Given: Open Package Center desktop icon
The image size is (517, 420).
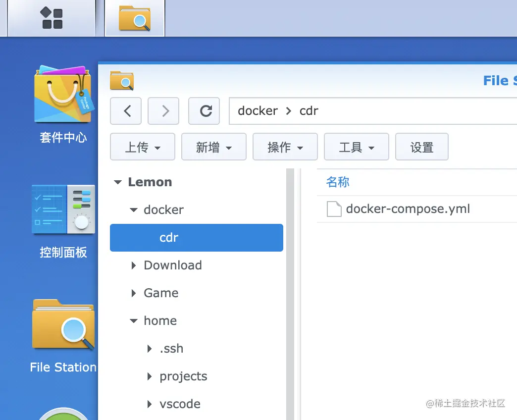Looking at the screenshot, I should pyautogui.click(x=63, y=104).
